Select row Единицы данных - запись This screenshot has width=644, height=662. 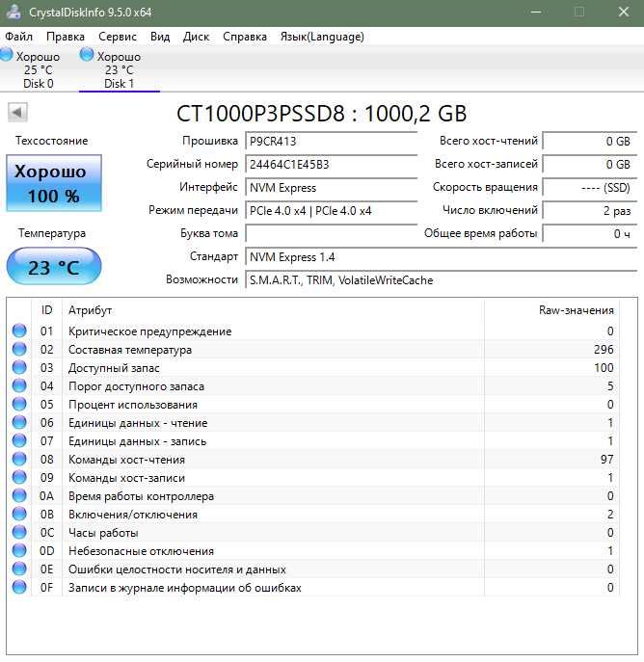point(313,440)
